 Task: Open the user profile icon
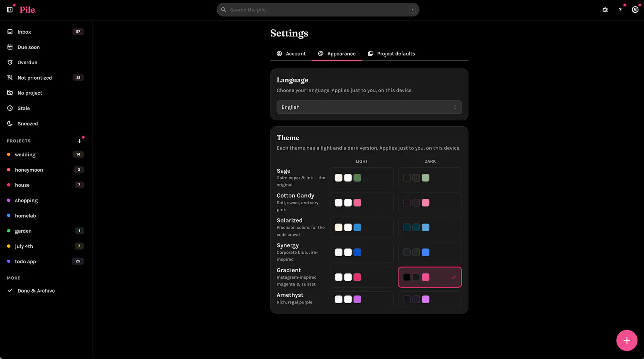635,10
